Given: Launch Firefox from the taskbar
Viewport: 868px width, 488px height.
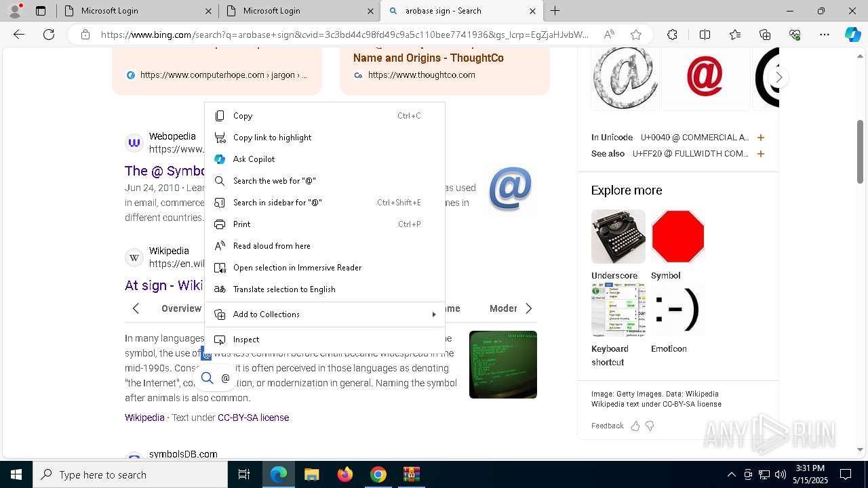Looking at the screenshot, I should click(344, 474).
